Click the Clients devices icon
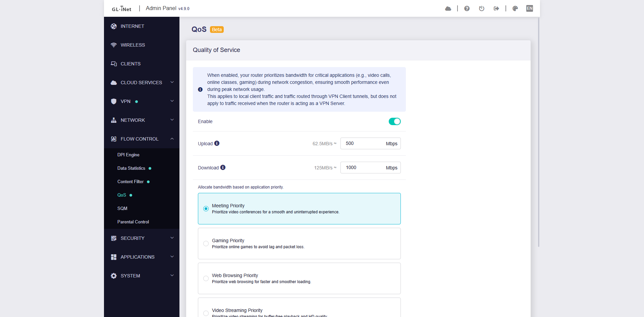This screenshot has width=644, height=317. 114,64
